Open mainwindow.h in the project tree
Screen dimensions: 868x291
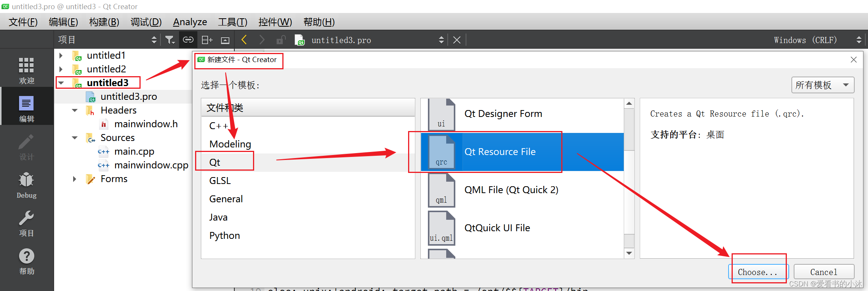click(146, 124)
